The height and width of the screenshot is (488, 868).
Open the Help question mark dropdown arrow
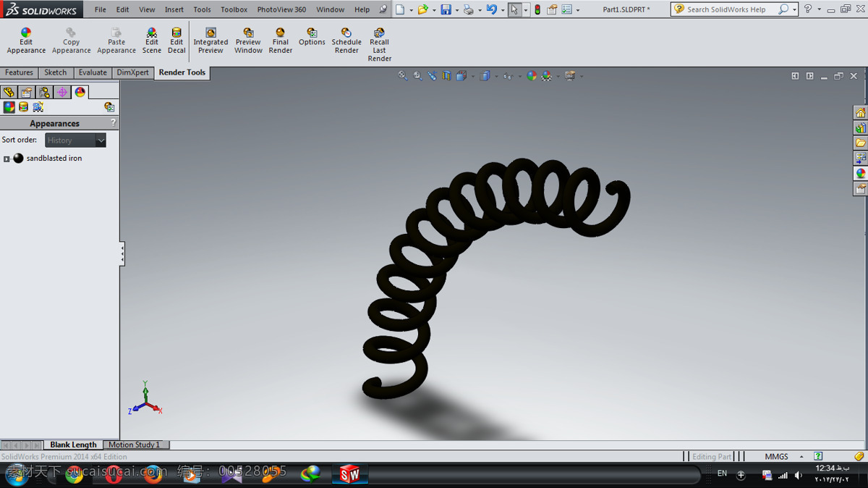(819, 9)
